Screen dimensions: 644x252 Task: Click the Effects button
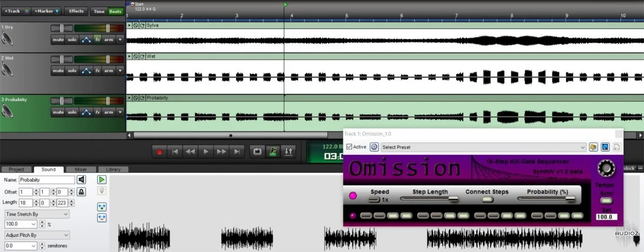[x=76, y=11]
